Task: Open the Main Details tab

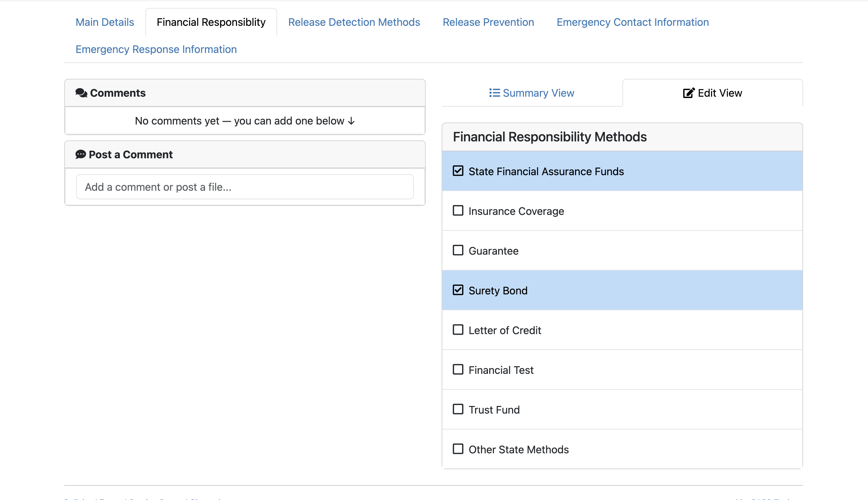Action: pos(105,22)
